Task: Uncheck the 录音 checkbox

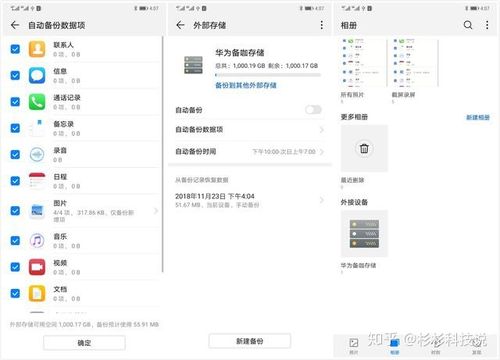Action: coord(15,154)
